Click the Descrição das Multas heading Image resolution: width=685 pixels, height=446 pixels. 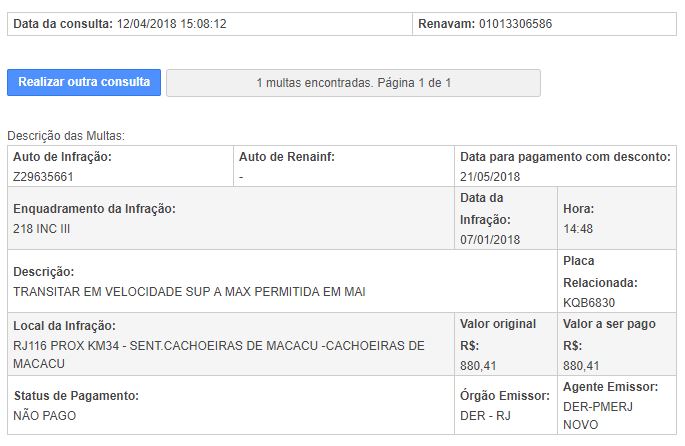click(x=66, y=136)
